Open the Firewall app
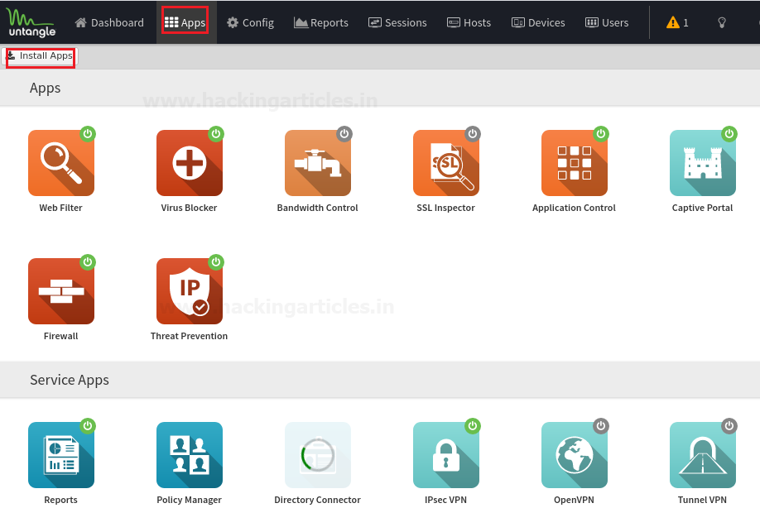The height and width of the screenshot is (532, 760). (61, 291)
